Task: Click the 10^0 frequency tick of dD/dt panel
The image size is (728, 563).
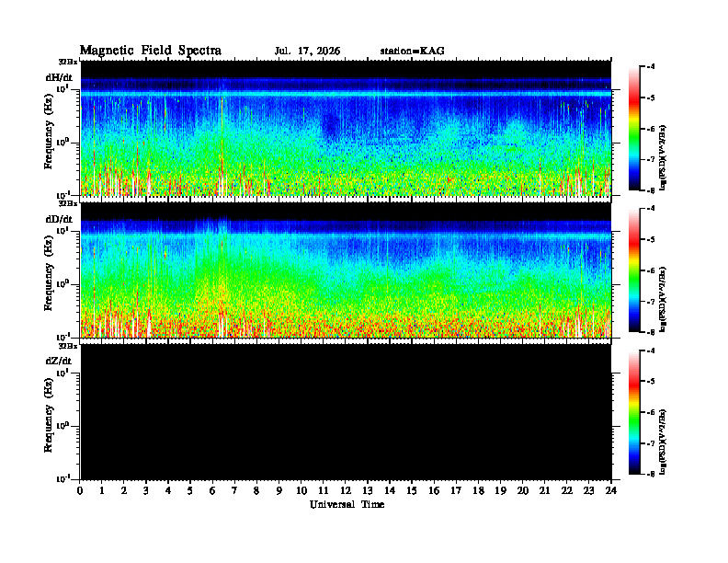Action: pos(63,284)
